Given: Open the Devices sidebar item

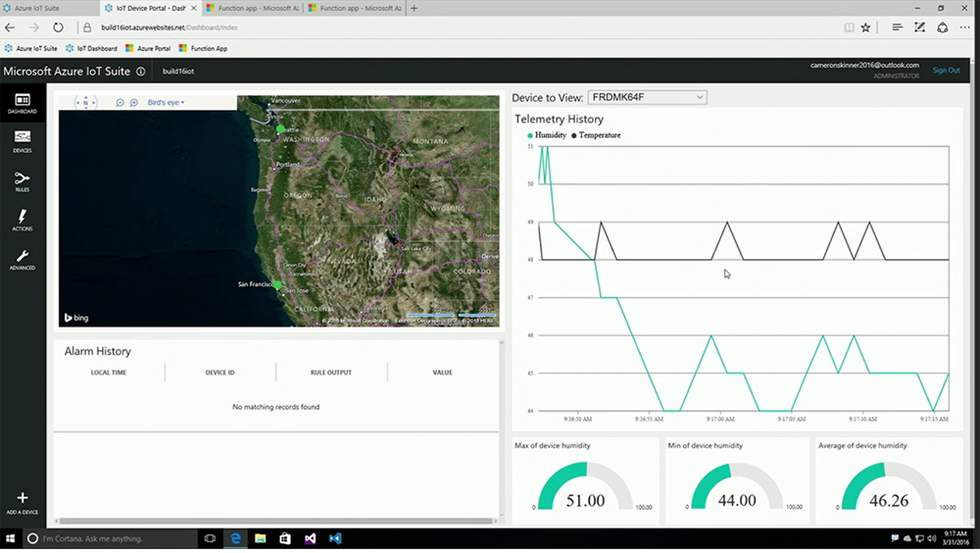Looking at the screenshot, I should click(23, 142).
